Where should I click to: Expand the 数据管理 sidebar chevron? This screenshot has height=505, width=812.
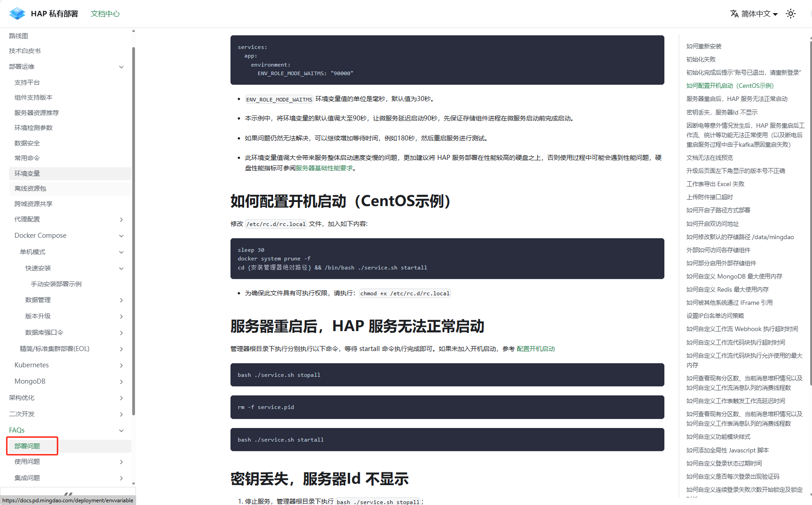[x=121, y=300]
